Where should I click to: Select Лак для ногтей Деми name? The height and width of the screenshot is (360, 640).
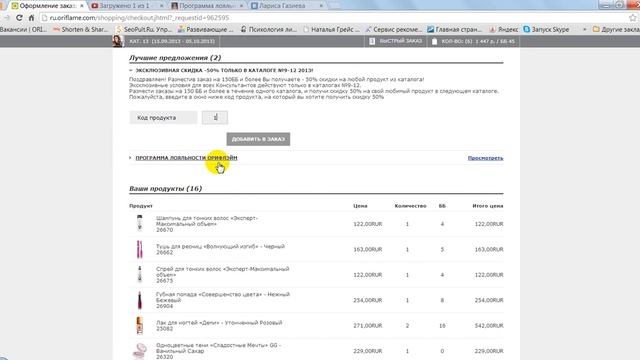pyautogui.click(x=219, y=322)
